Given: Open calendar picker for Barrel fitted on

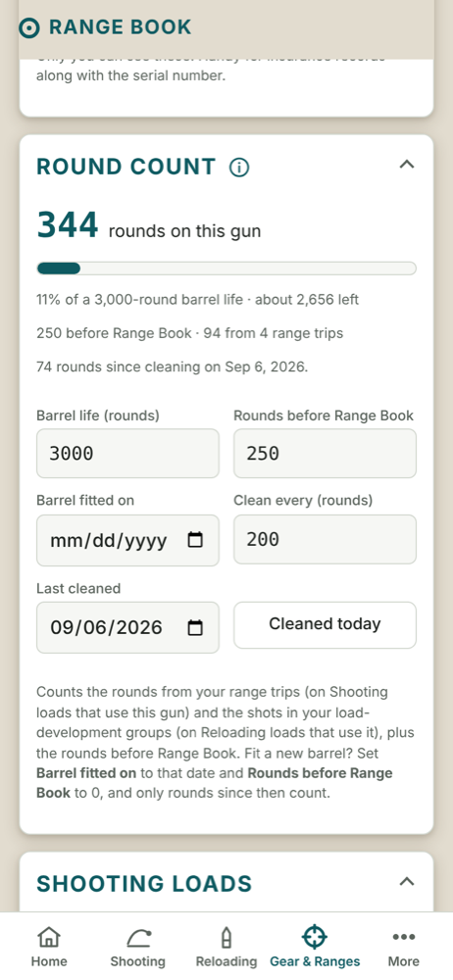Looking at the screenshot, I should [196, 540].
